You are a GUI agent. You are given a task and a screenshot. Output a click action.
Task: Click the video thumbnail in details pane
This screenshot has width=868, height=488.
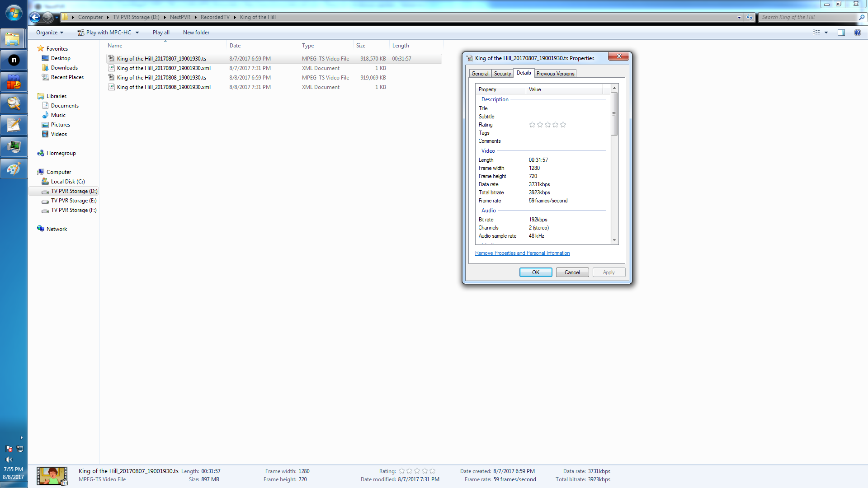click(52, 476)
